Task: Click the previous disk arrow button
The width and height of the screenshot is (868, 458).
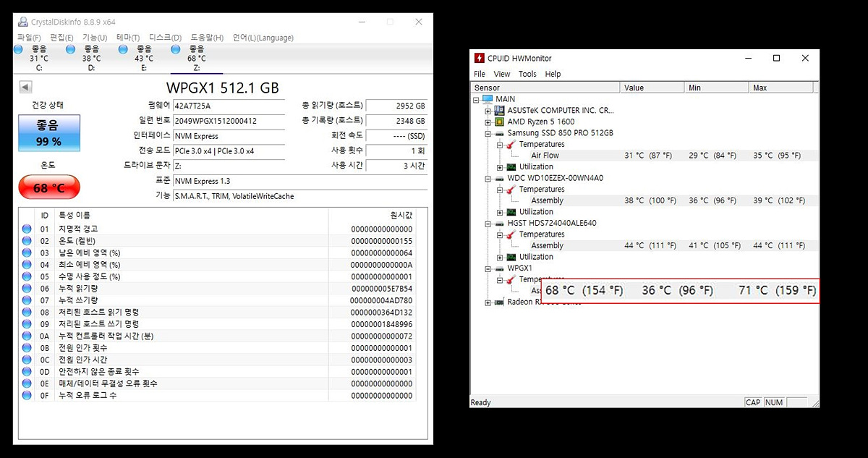Action: pyautogui.click(x=25, y=88)
